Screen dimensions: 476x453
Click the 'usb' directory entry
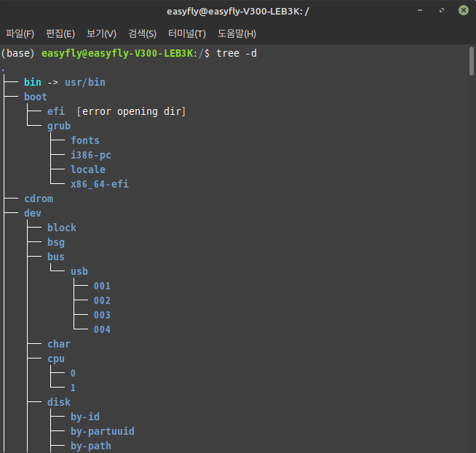79,272
